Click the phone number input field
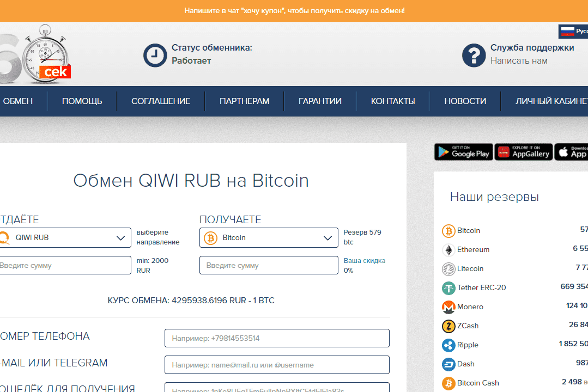 [277, 338]
